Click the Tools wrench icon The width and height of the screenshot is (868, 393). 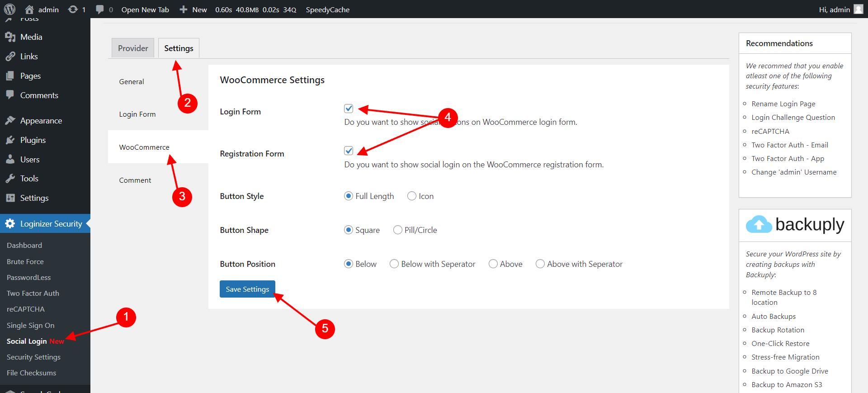(10, 179)
